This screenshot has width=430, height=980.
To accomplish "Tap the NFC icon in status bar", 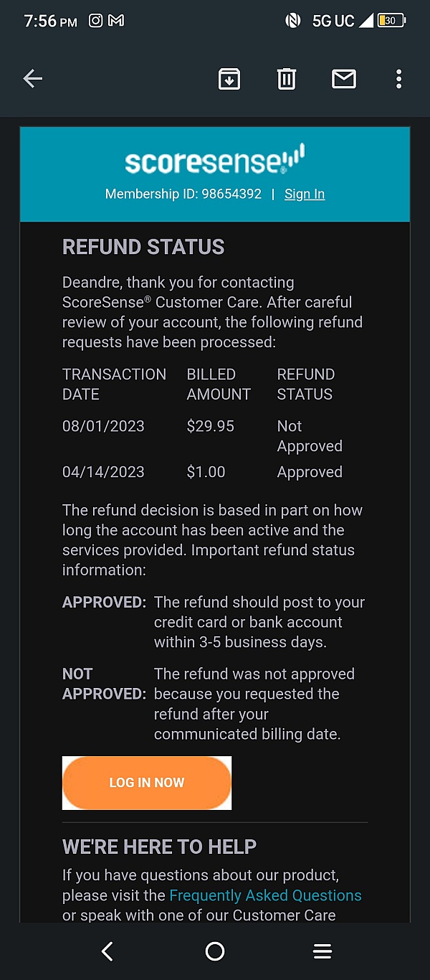I will click(293, 21).
